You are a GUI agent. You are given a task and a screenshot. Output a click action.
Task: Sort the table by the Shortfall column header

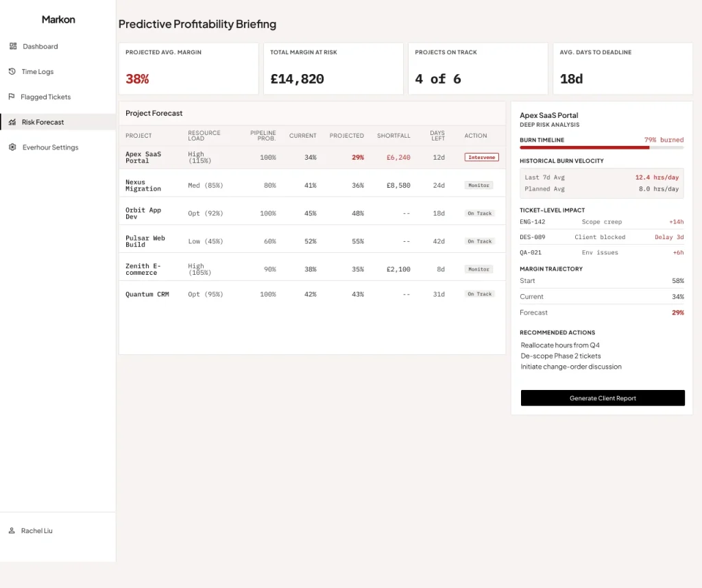coord(393,136)
